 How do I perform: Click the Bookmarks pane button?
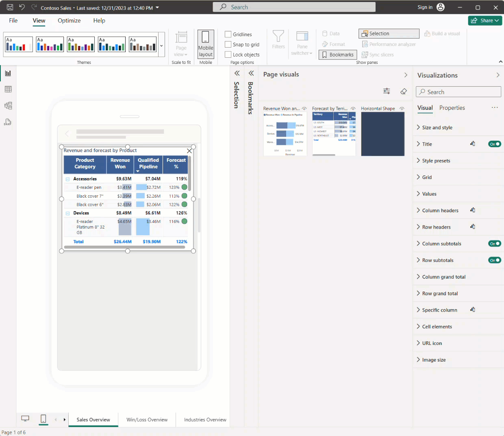tap(338, 54)
